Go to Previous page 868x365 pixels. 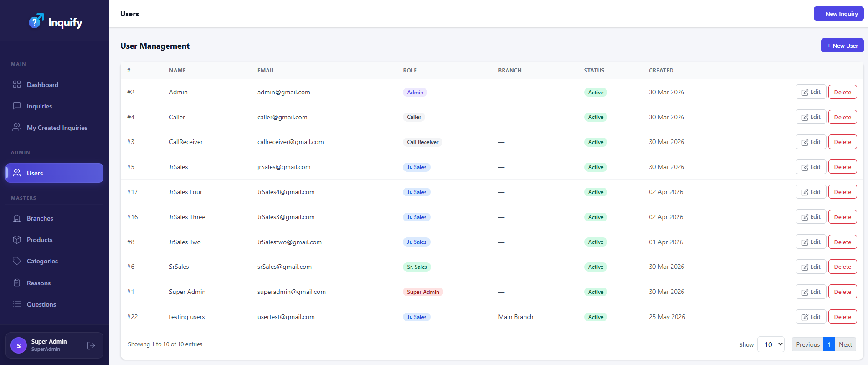coord(807,344)
